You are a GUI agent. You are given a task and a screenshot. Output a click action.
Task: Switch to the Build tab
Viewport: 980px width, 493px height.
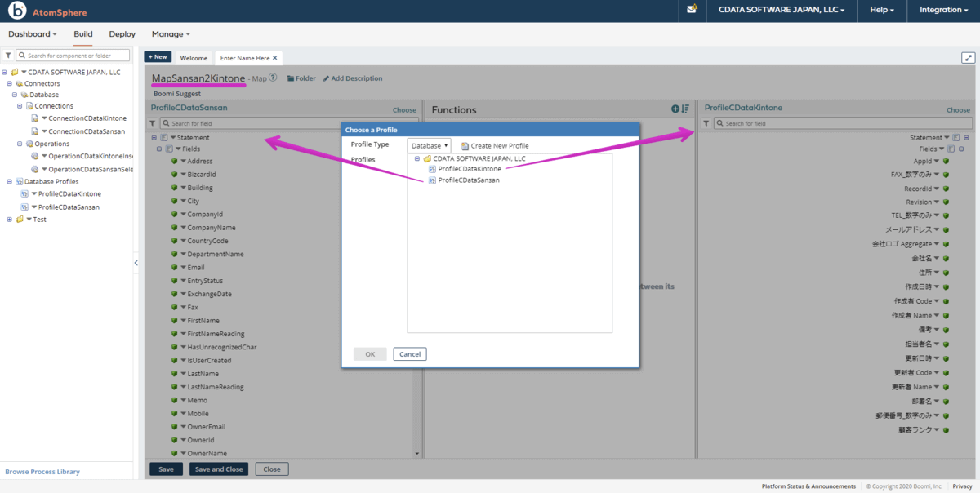83,34
